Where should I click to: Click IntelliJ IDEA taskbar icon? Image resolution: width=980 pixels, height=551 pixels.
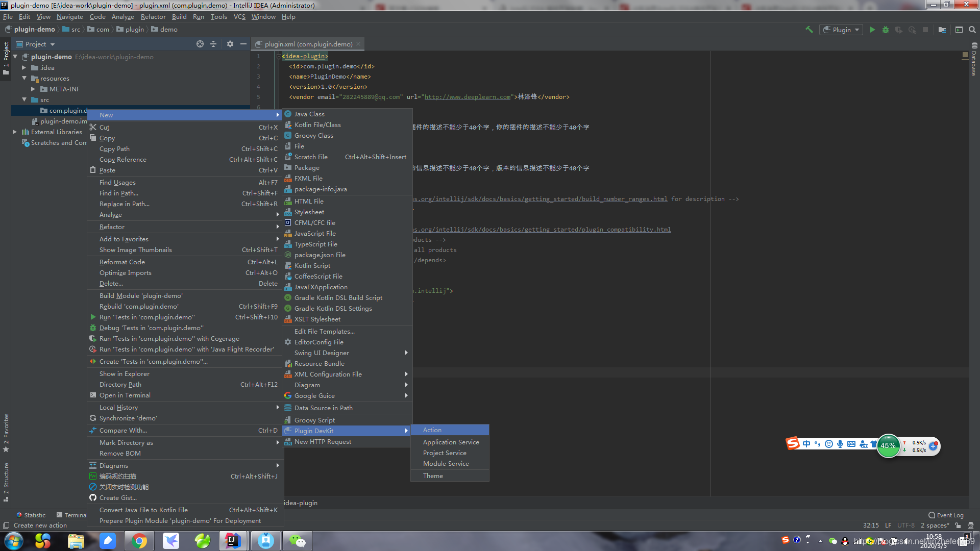(233, 541)
